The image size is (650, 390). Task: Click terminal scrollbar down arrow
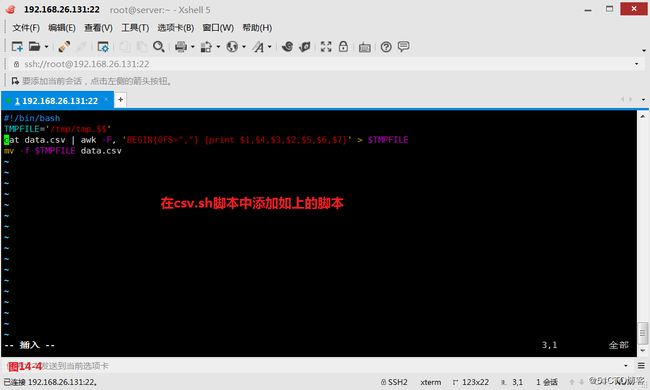click(643, 351)
